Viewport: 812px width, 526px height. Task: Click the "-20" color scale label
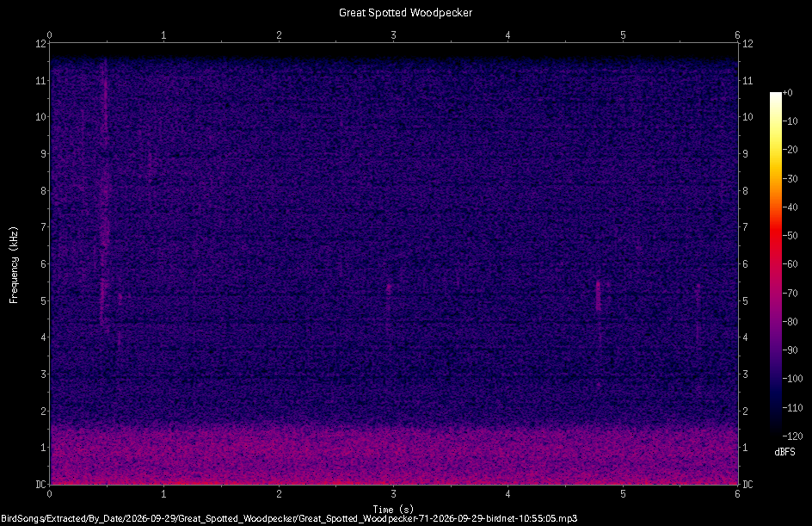point(790,150)
